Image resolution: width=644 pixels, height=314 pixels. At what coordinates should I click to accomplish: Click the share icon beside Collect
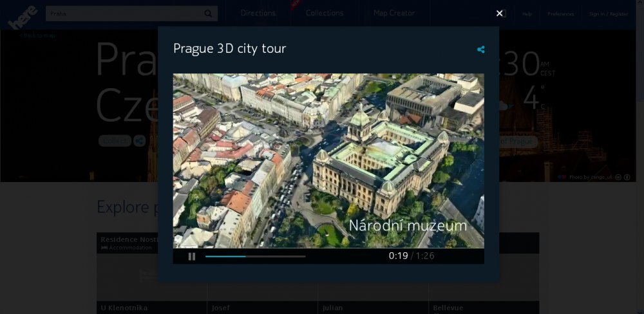coord(140,141)
